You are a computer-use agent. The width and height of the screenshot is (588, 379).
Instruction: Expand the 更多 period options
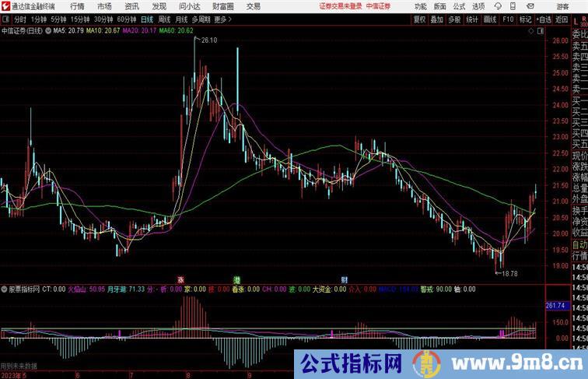point(222,19)
